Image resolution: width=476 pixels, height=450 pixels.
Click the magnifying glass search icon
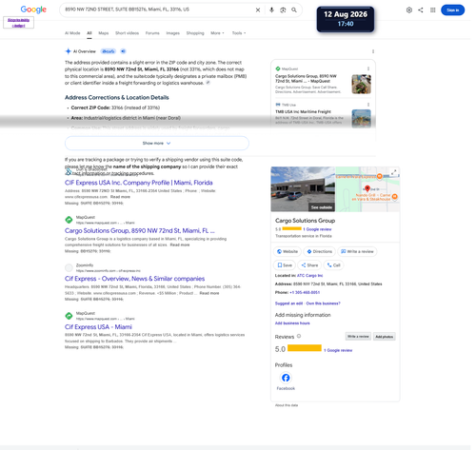294,10
